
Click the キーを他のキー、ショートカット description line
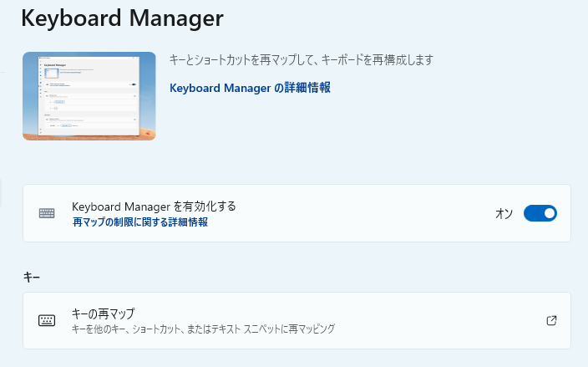point(203,329)
